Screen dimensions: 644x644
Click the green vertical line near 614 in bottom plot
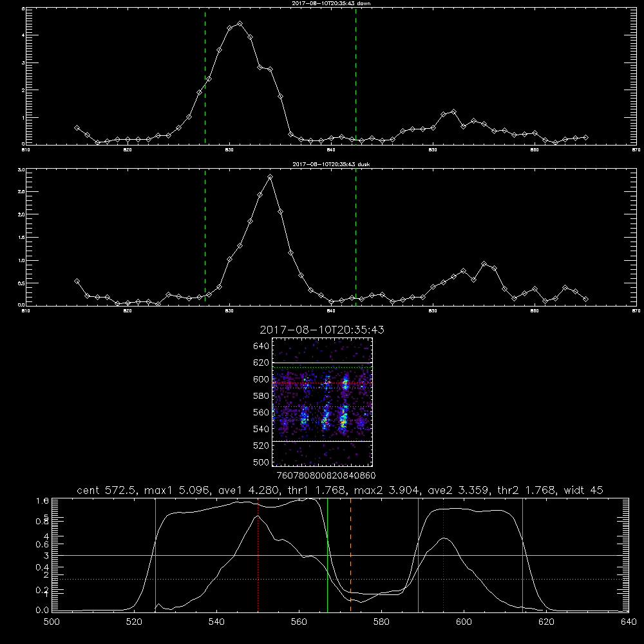[522, 555]
